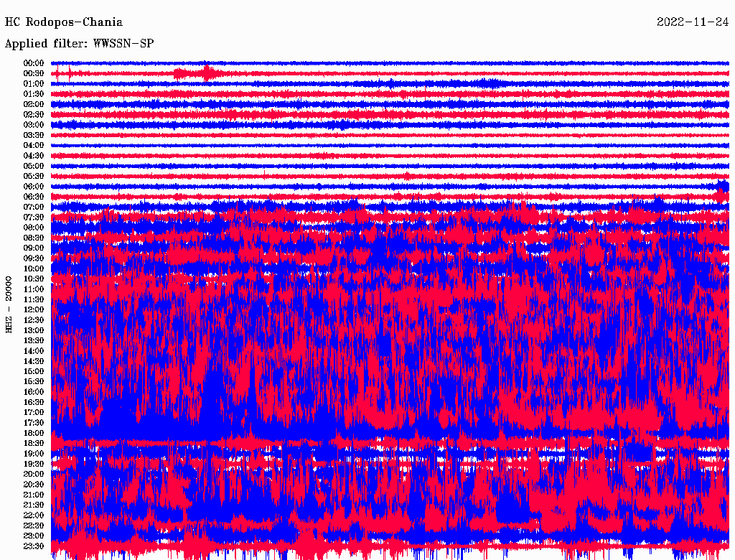Viewport: 735px width, 560px height.
Task: Select the 12:30 time marker
Action: pos(34,320)
